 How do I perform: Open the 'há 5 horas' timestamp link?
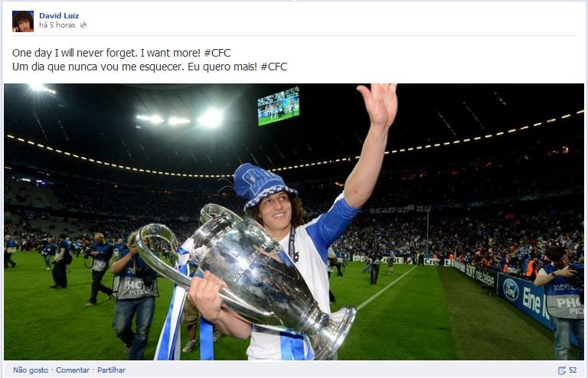point(57,25)
